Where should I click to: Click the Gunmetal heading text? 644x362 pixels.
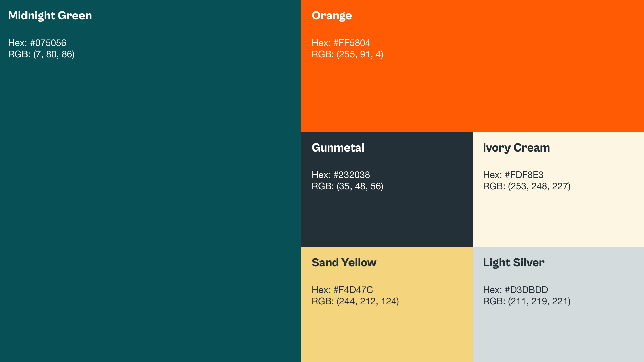(337, 148)
